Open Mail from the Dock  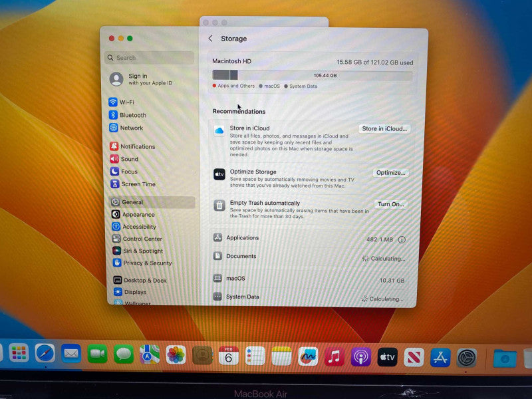[x=71, y=354]
